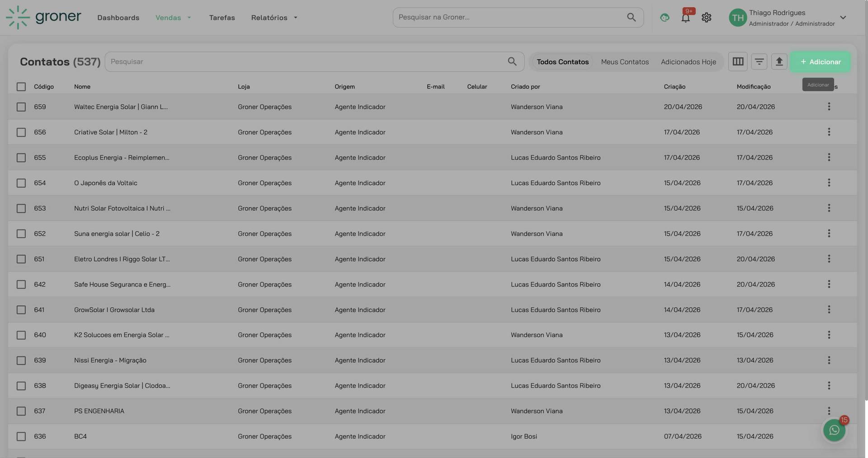Switch to Meus Contatos tab
868x458 pixels.
tap(624, 62)
